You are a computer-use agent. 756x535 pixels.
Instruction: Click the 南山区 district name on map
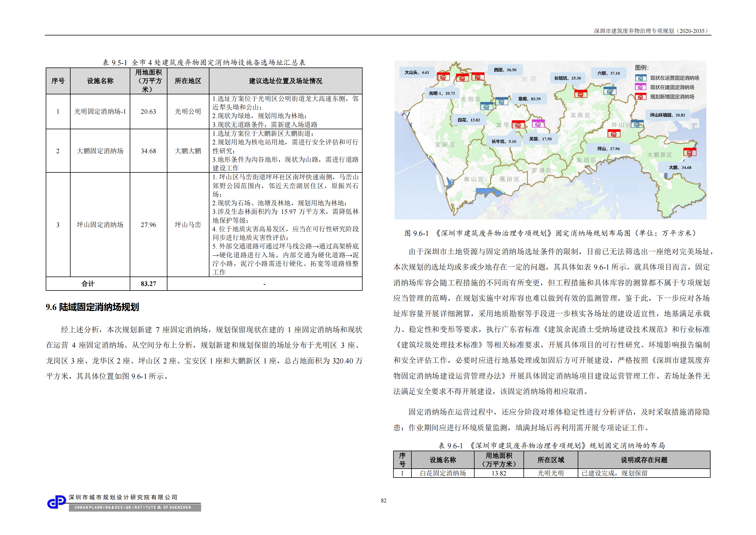(x=473, y=179)
